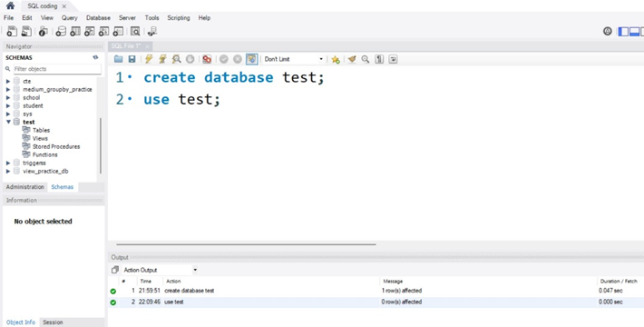Switch to the Session tab
This screenshot has width=644, height=327.
click(53, 322)
